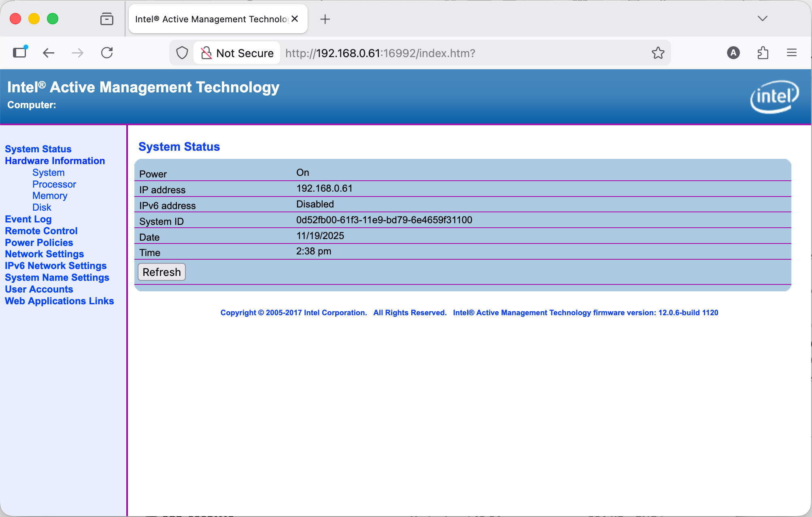
Task: Open the Event Log page
Action: coord(28,219)
